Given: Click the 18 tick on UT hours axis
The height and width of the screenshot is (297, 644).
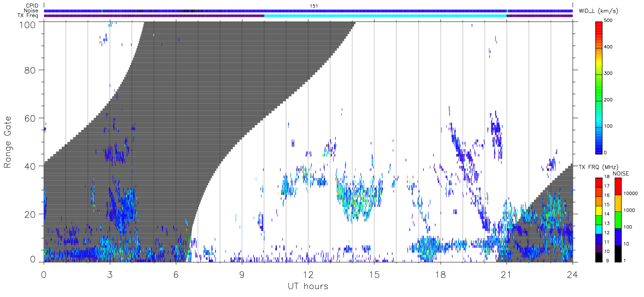Looking at the screenshot, I should [440, 274].
